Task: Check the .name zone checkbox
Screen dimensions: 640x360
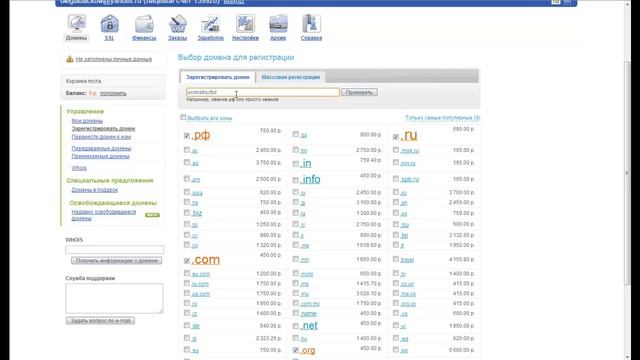Action: pyautogui.click(x=296, y=313)
